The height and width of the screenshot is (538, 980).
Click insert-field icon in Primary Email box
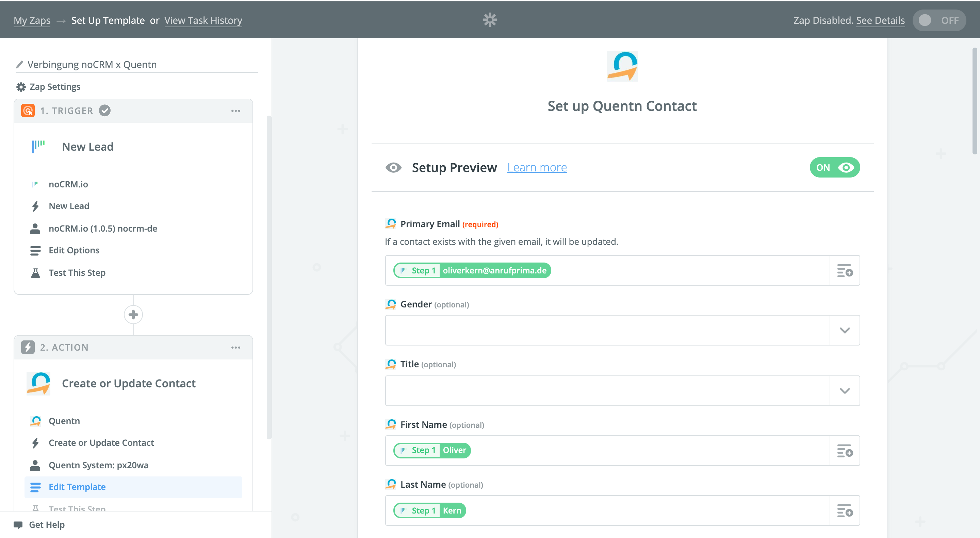(845, 271)
